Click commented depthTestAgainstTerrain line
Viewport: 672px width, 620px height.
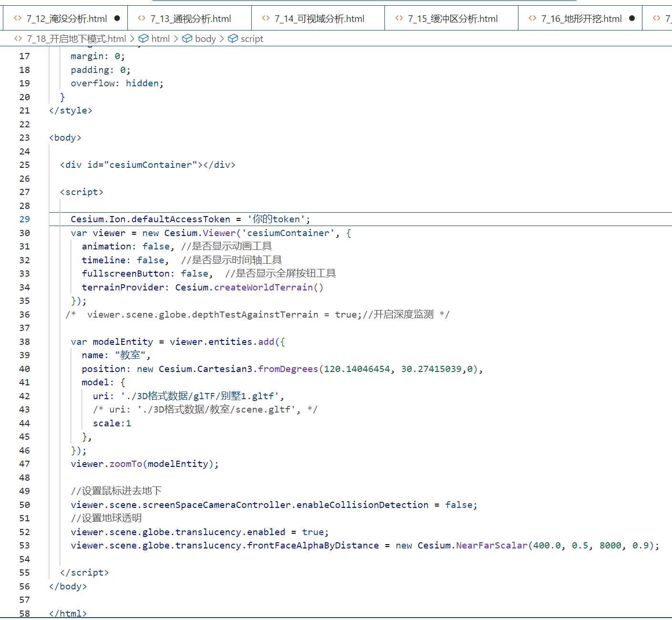pos(258,315)
